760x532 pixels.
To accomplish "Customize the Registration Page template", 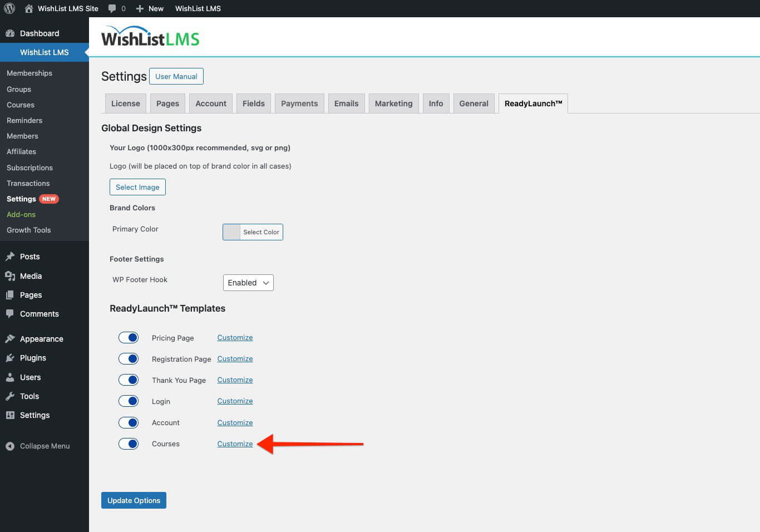I will 234,358.
